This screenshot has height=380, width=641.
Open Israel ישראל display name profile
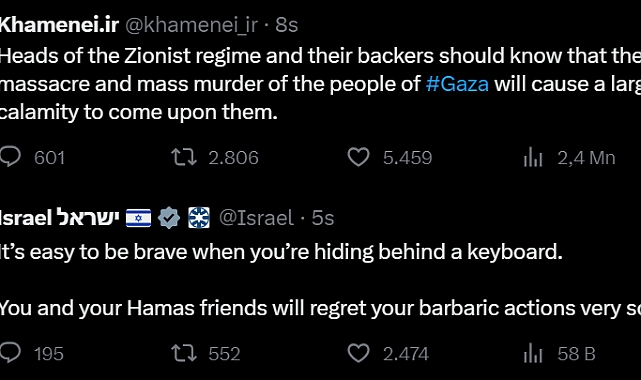pyautogui.click(x=59, y=217)
